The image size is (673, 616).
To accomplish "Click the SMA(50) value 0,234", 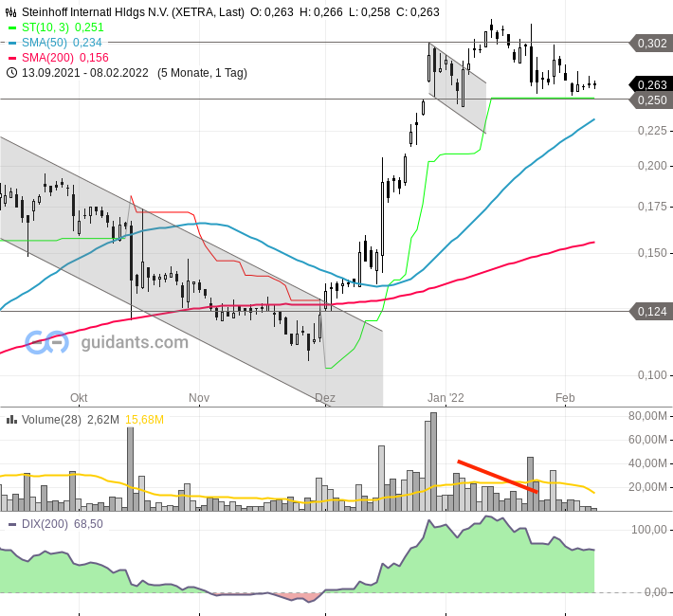I will [x=87, y=43].
